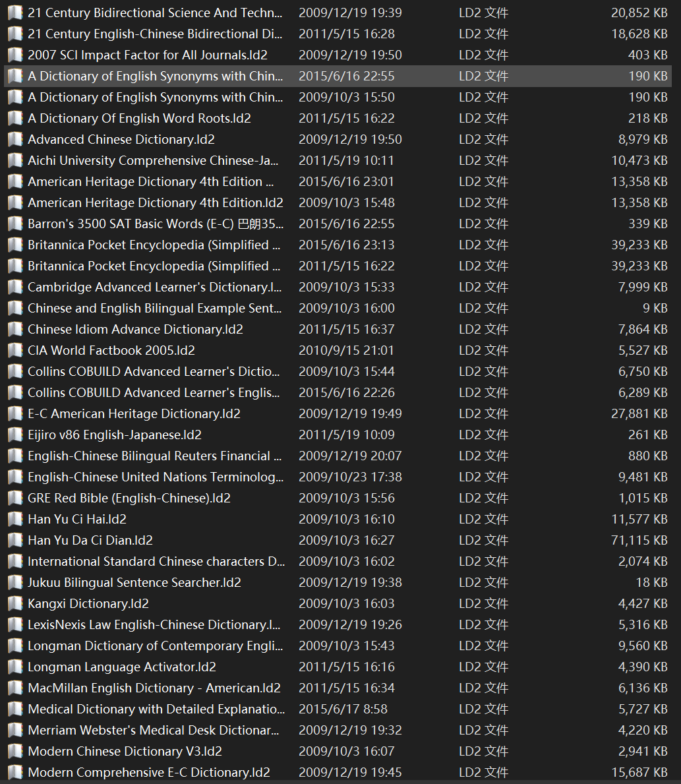Click the date 2015/6/17 8:58
The width and height of the screenshot is (681, 784).
pos(343,709)
